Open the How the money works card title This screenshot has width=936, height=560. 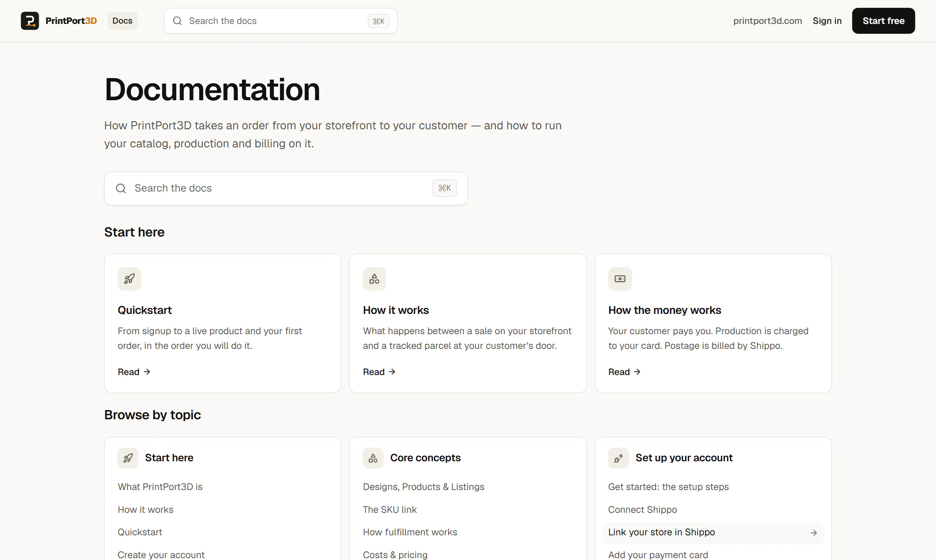point(664,310)
